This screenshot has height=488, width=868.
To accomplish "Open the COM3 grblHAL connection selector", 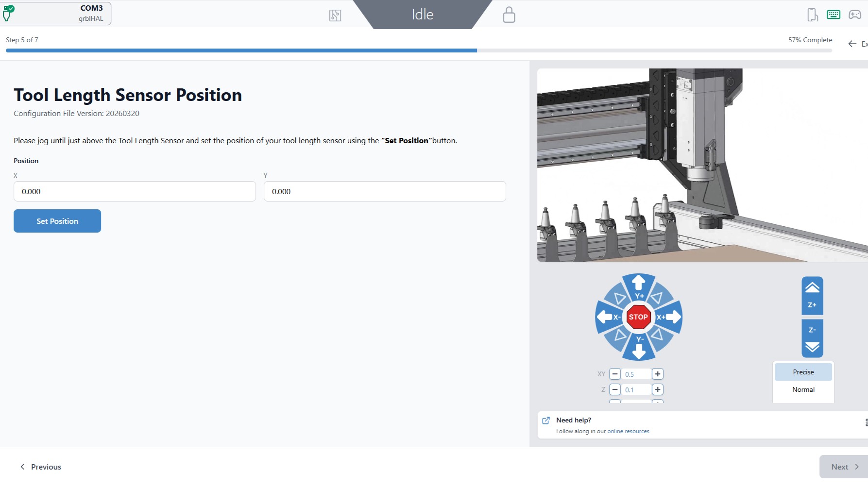I will tap(56, 13).
